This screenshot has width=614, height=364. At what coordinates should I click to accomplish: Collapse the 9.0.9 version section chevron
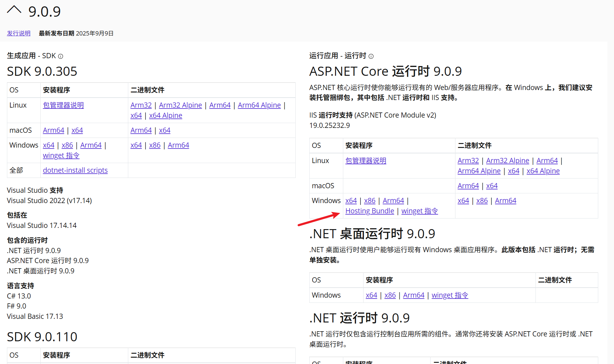coord(14,10)
